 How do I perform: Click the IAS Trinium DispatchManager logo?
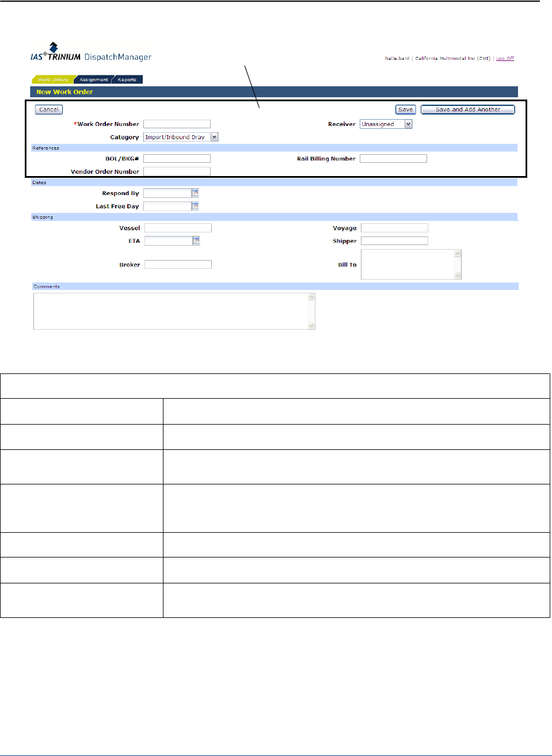pos(91,52)
